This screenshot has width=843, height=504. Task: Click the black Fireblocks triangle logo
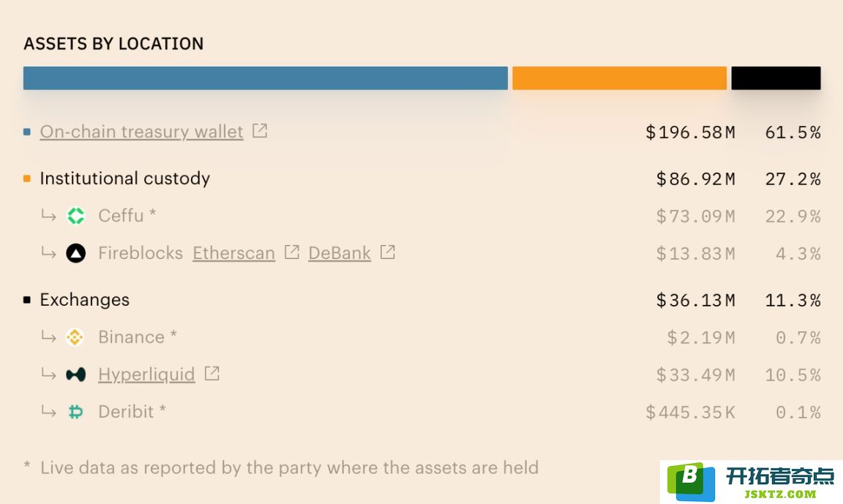(x=76, y=253)
